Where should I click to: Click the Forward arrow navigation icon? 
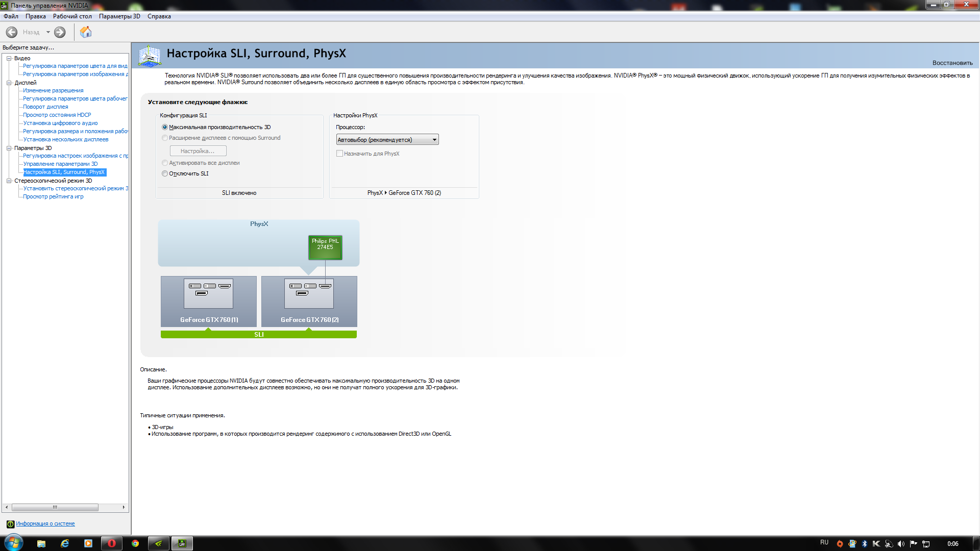60,32
